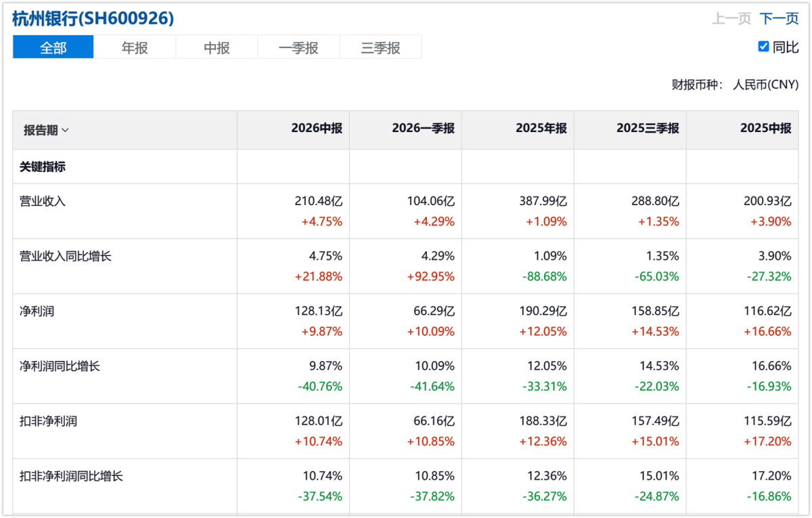Select the 158.85亿 net profit value
The image size is (812, 518).
(656, 311)
